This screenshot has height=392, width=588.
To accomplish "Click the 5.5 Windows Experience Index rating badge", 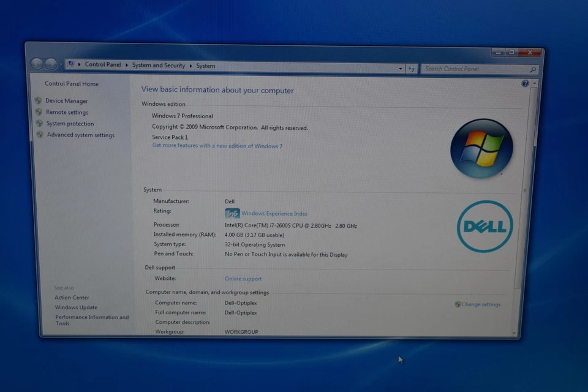I will (232, 213).
